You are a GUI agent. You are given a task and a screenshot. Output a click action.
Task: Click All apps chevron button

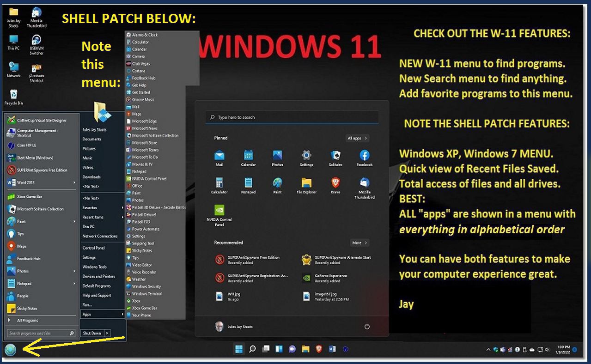coord(358,138)
